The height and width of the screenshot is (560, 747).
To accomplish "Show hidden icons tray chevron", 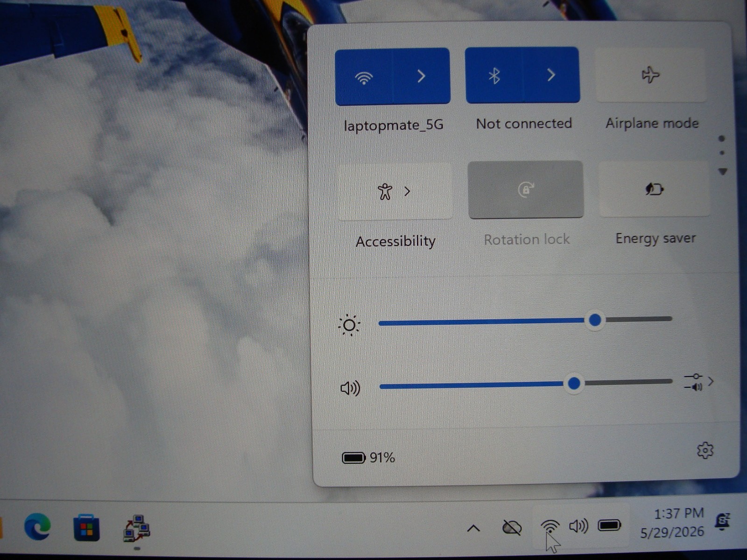I will click(x=473, y=528).
